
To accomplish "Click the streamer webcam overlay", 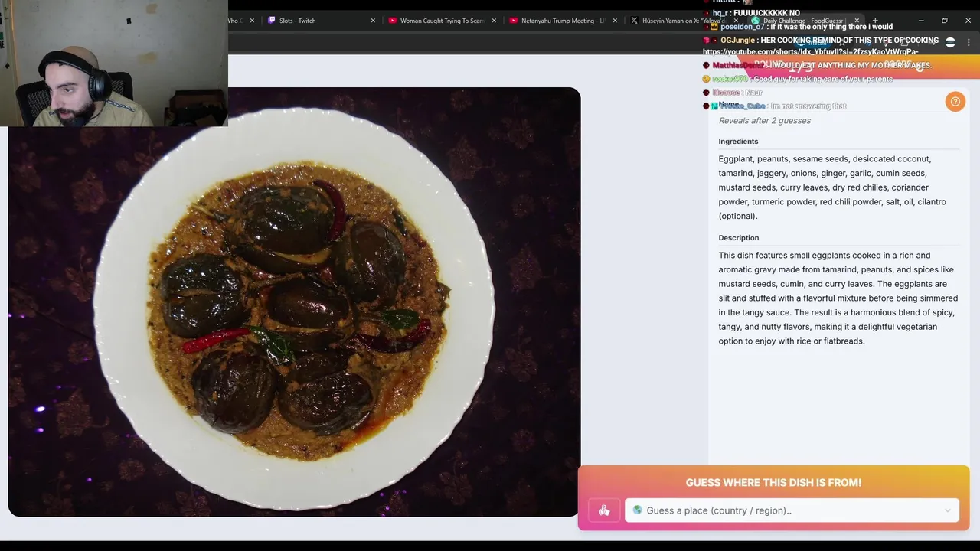I will click(114, 63).
